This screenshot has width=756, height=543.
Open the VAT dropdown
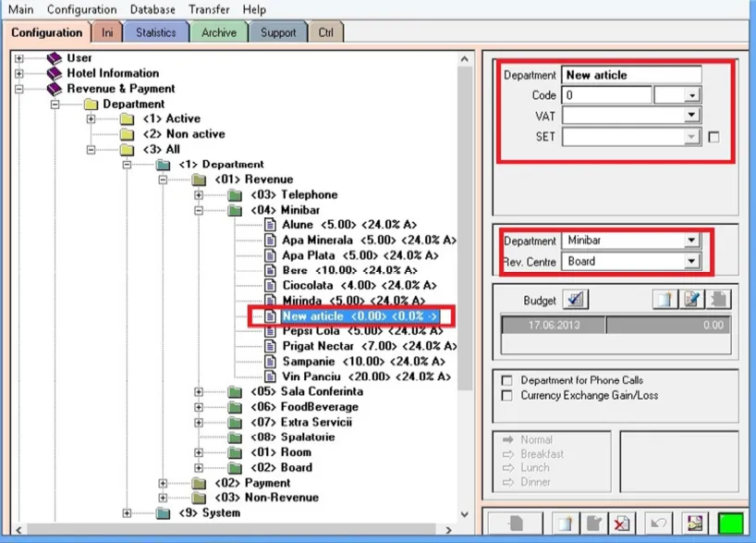(x=691, y=115)
